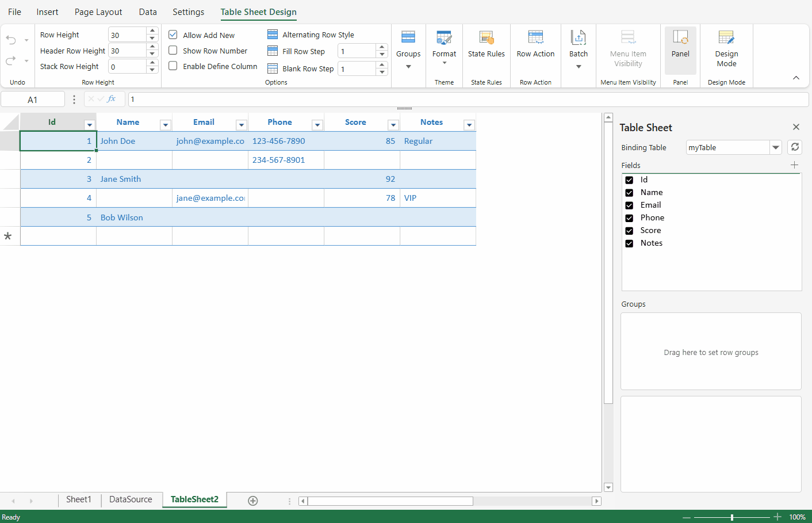Uncheck the Score field
Screen dimensions: 812x523
click(x=629, y=231)
